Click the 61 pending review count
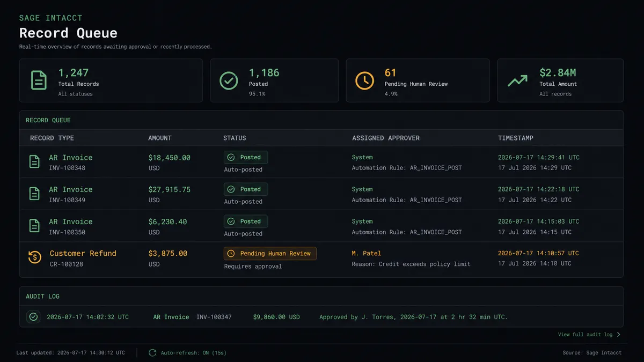Viewport: 644px width, 362px height. pos(391,73)
